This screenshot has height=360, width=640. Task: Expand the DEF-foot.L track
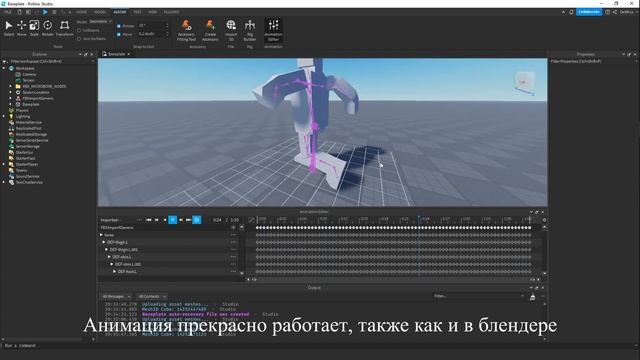coord(115,272)
